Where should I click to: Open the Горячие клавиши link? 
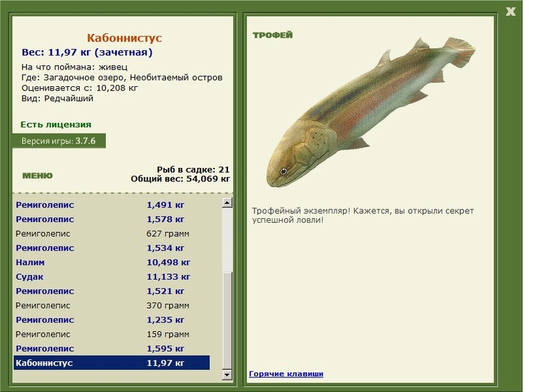coord(286,373)
